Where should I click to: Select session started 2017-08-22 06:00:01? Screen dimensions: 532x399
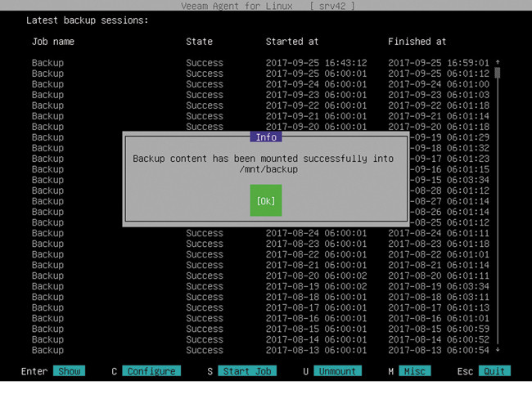(x=260, y=254)
